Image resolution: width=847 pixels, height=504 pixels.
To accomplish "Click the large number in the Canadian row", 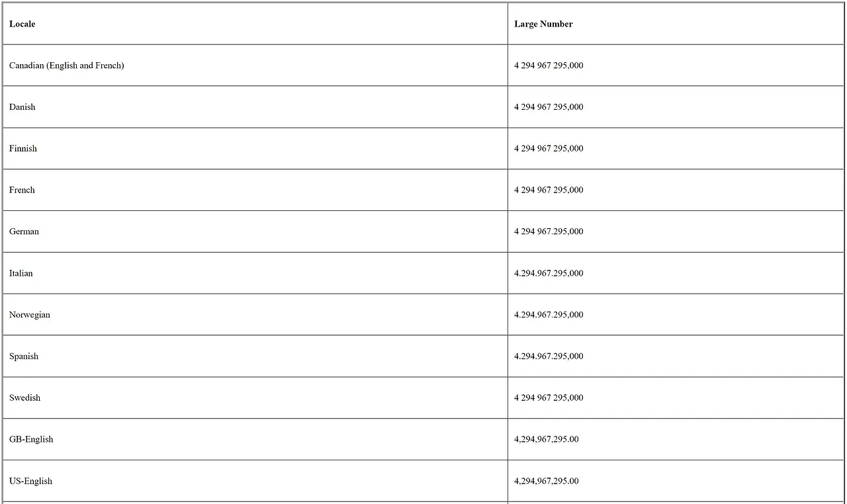I will pos(549,65).
